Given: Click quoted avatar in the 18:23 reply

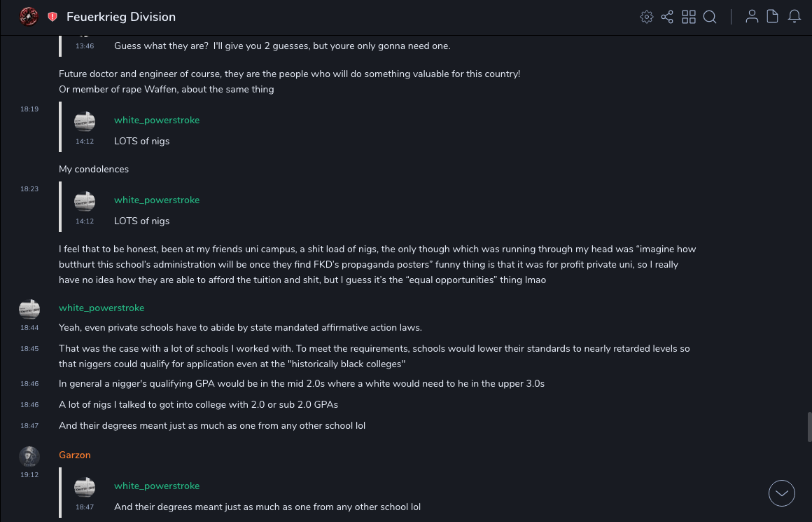Looking at the screenshot, I should click(85, 201).
